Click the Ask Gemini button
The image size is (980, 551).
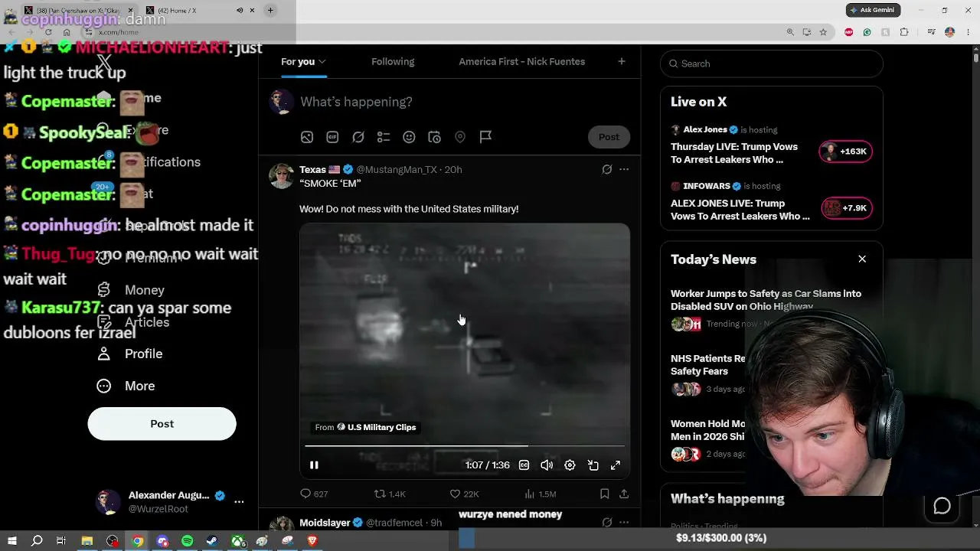(873, 10)
